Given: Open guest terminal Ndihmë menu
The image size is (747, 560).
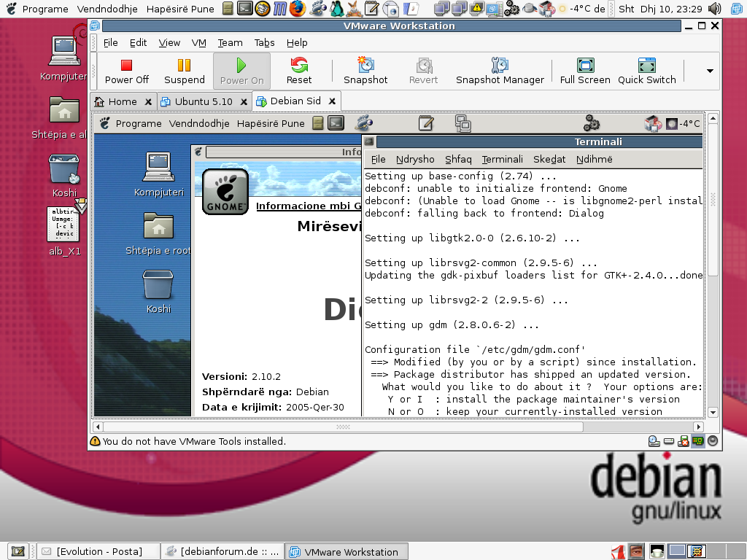Looking at the screenshot, I should click(594, 160).
